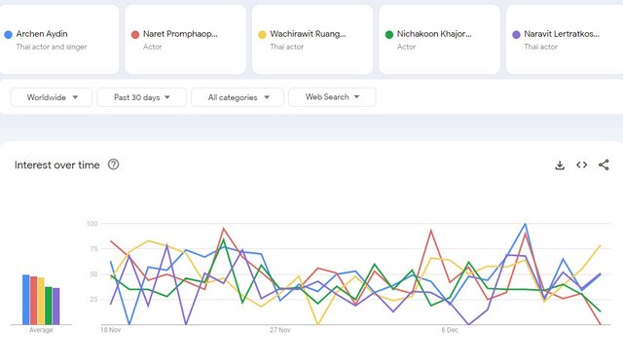Image resolution: width=623 pixels, height=364 pixels.
Task: Click the yellow average bar
Action: click(41, 301)
